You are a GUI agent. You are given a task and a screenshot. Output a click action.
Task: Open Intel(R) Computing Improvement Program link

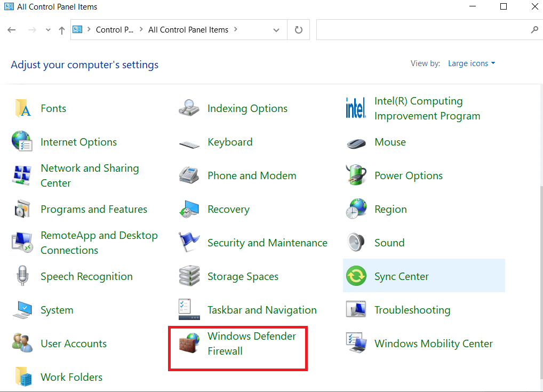[x=427, y=108]
